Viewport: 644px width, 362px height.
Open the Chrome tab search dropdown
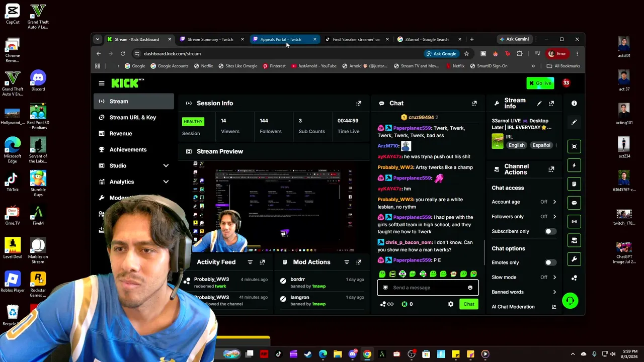98,39
